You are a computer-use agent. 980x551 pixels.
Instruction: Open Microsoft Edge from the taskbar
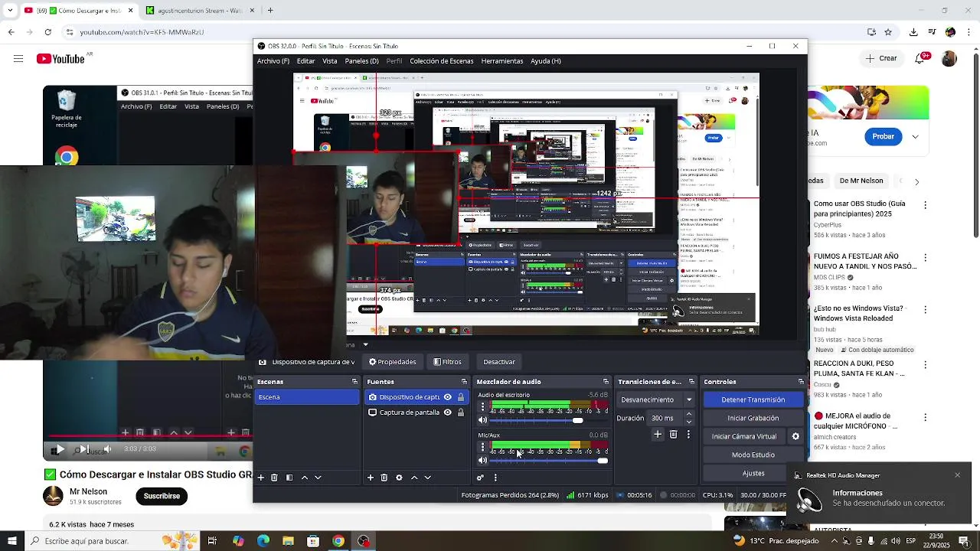[263, 541]
